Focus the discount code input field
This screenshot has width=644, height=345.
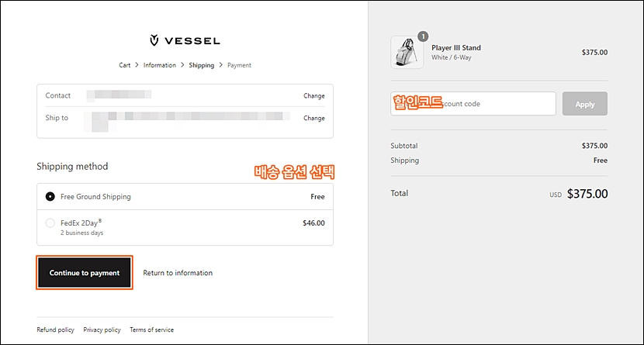pyautogui.click(x=473, y=104)
